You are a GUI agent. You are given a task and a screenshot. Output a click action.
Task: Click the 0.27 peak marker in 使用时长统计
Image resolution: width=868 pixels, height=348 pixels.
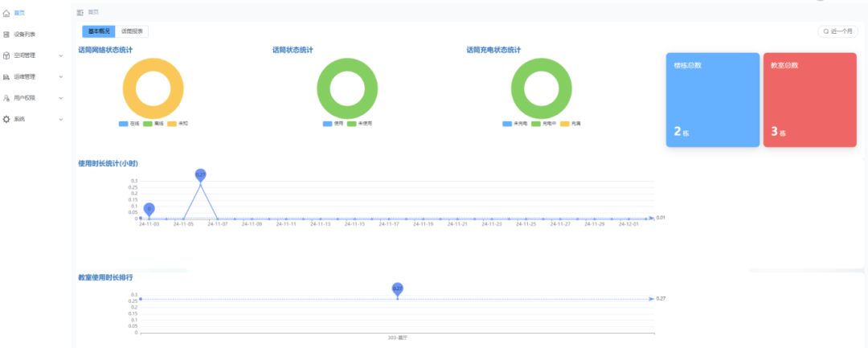coord(200,174)
